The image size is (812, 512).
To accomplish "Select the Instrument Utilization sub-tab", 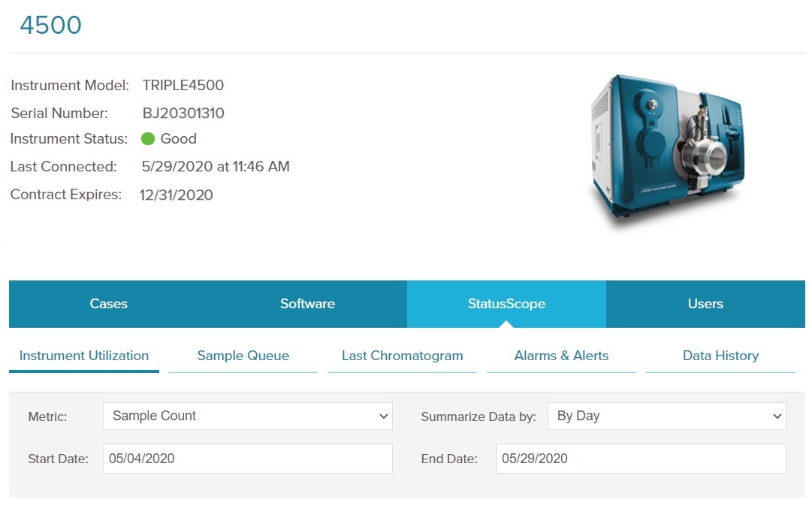I will tap(84, 356).
